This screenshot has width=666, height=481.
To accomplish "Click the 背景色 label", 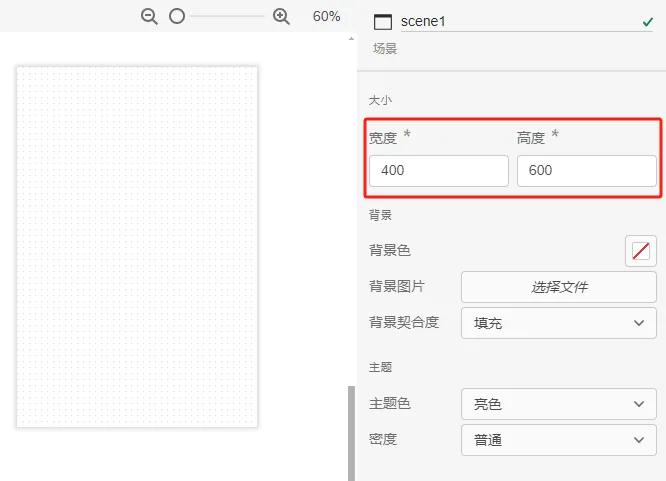I will click(390, 250).
